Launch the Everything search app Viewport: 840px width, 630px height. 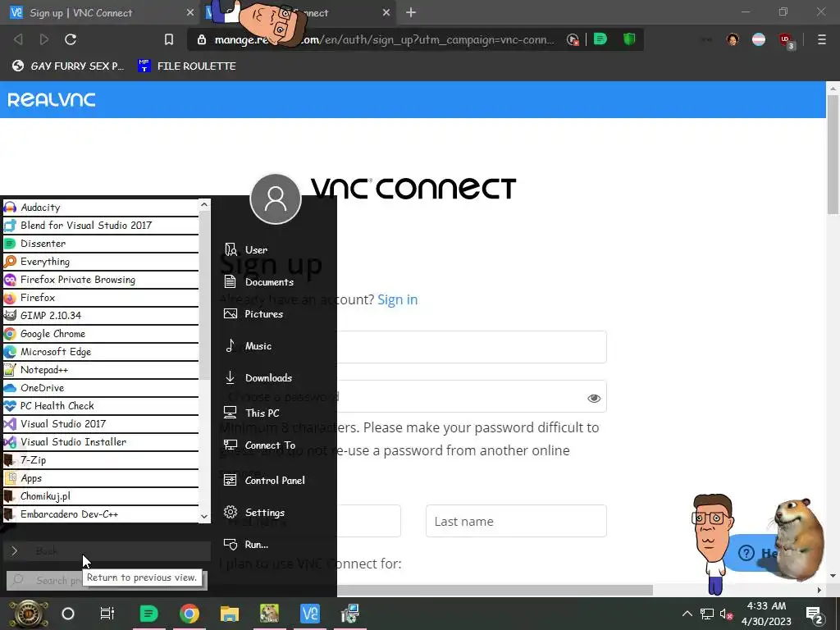[101, 262]
